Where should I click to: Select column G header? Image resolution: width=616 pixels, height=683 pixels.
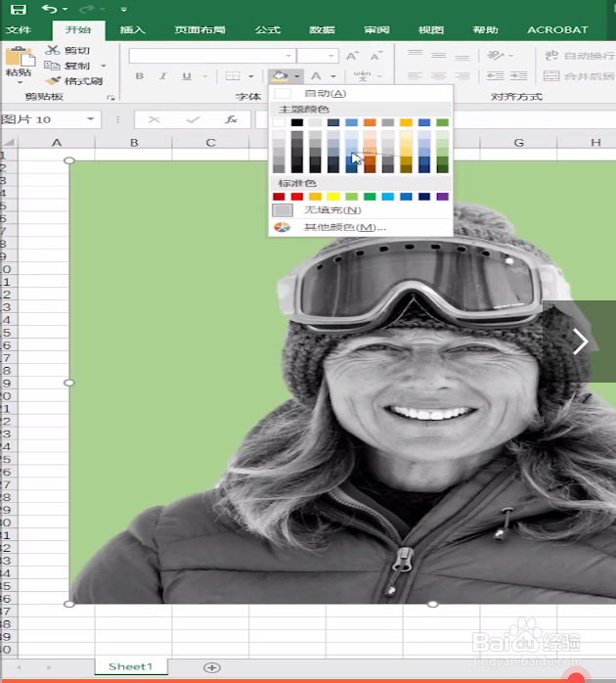pyautogui.click(x=518, y=143)
